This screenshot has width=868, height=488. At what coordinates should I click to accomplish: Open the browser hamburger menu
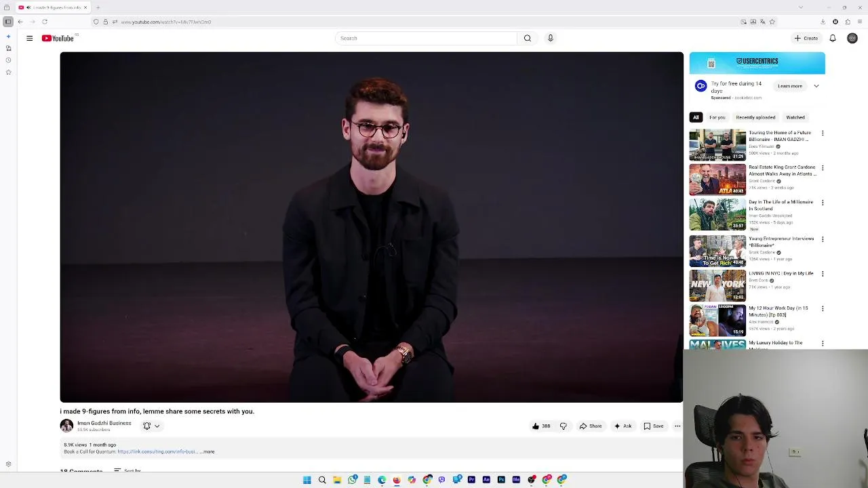[x=860, y=22]
